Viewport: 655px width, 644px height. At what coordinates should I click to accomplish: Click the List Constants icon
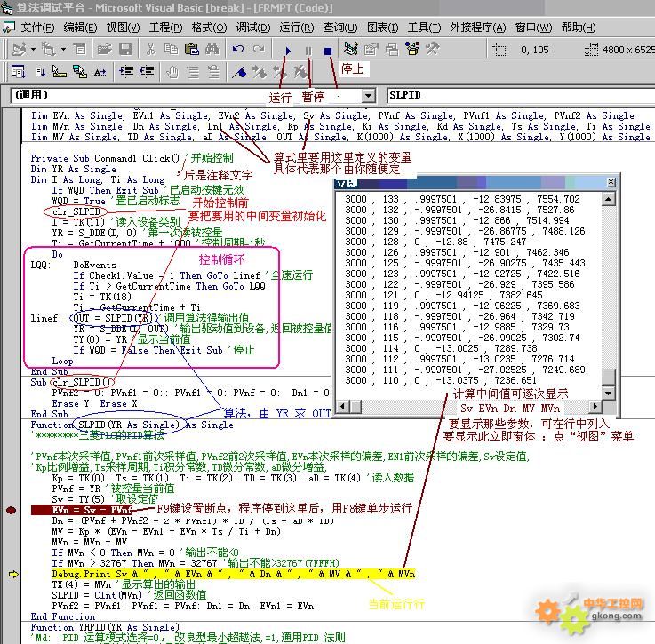(x=40, y=72)
